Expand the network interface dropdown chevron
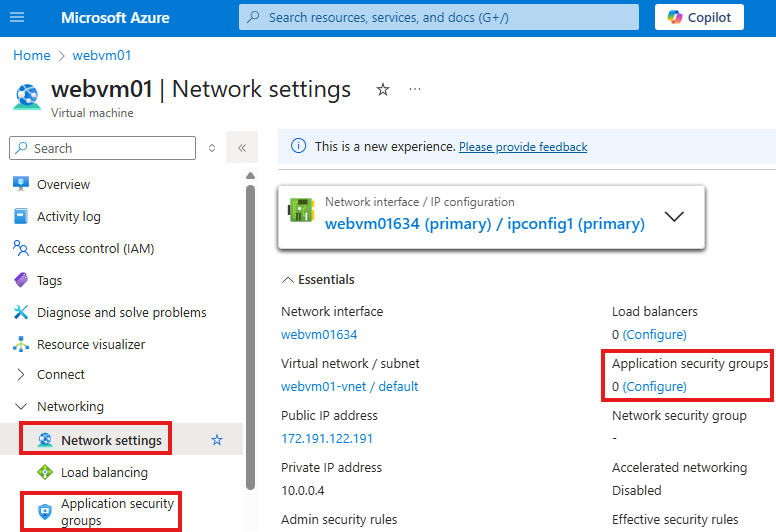The height and width of the screenshot is (532, 776). pyautogui.click(x=674, y=217)
